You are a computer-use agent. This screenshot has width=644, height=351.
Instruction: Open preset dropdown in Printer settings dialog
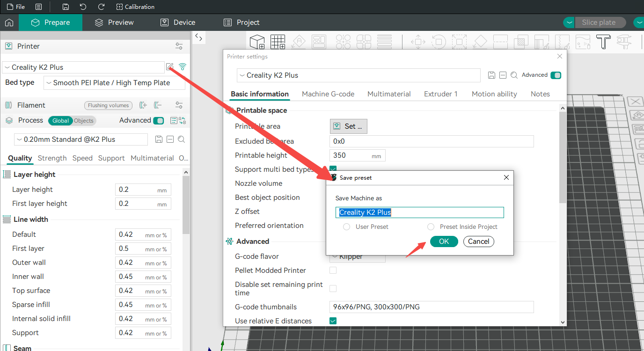pos(359,75)
